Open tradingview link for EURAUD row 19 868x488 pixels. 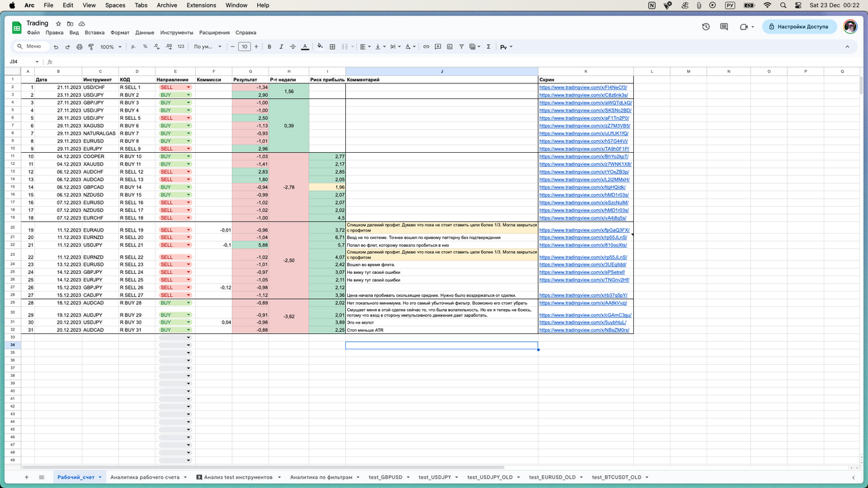584,230
